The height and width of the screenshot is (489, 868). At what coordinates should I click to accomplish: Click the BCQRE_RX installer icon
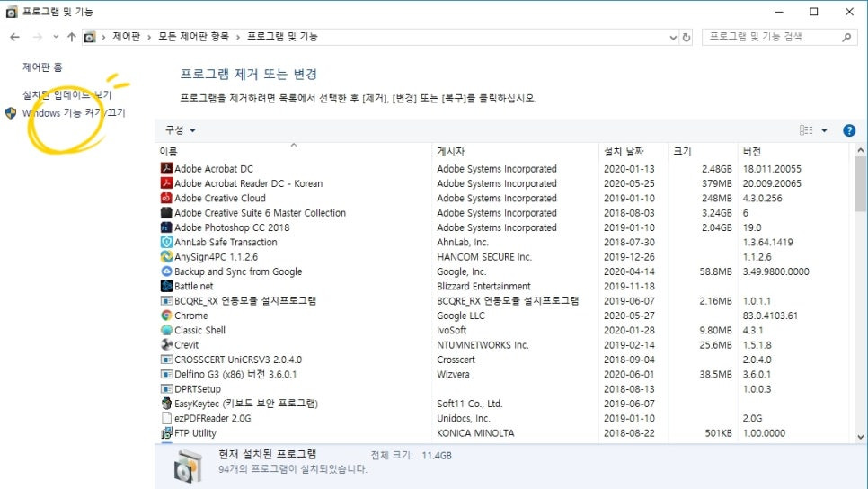coord(166,301)
